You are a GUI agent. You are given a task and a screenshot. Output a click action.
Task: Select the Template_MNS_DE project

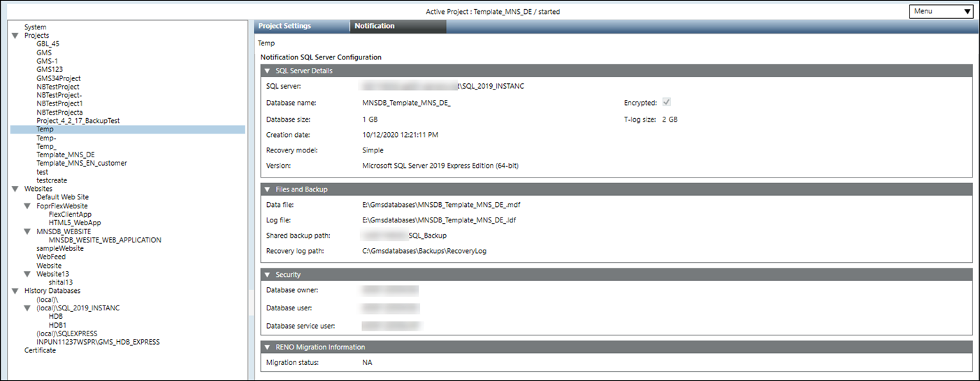click(65, 154)
